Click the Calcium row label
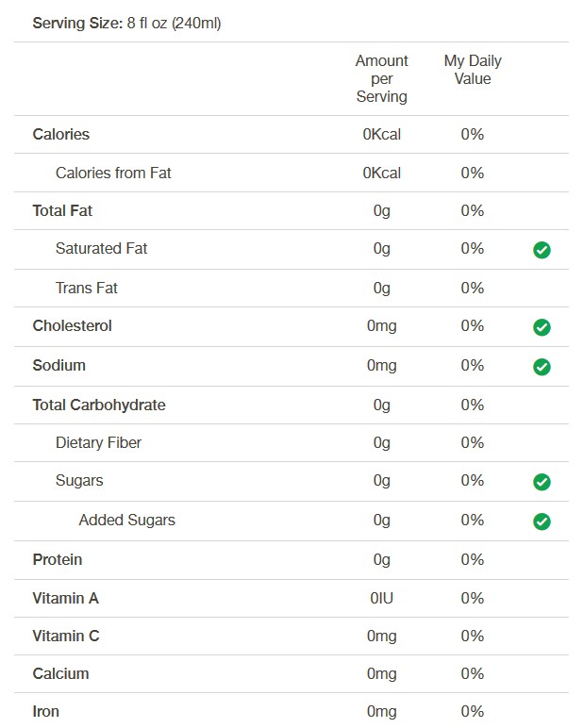The width and height of the screenshot is (584, 728). [x=60, y=673]
